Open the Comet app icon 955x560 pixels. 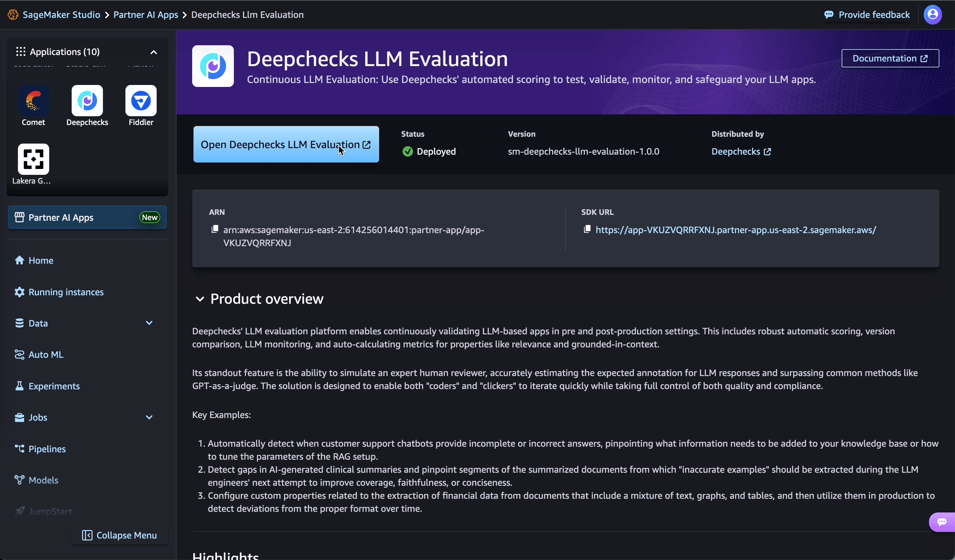(33, 101)
